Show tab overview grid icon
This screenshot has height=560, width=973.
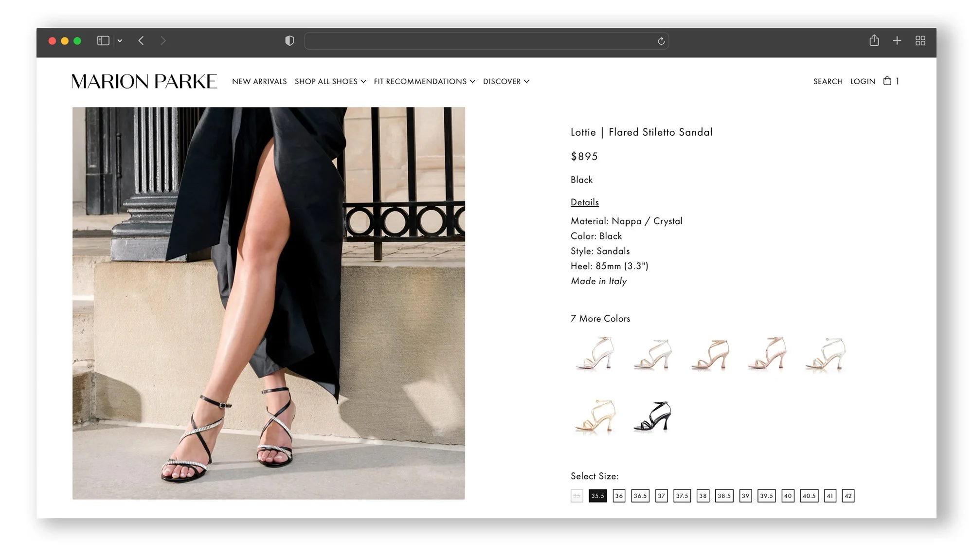tap(920, 41)
